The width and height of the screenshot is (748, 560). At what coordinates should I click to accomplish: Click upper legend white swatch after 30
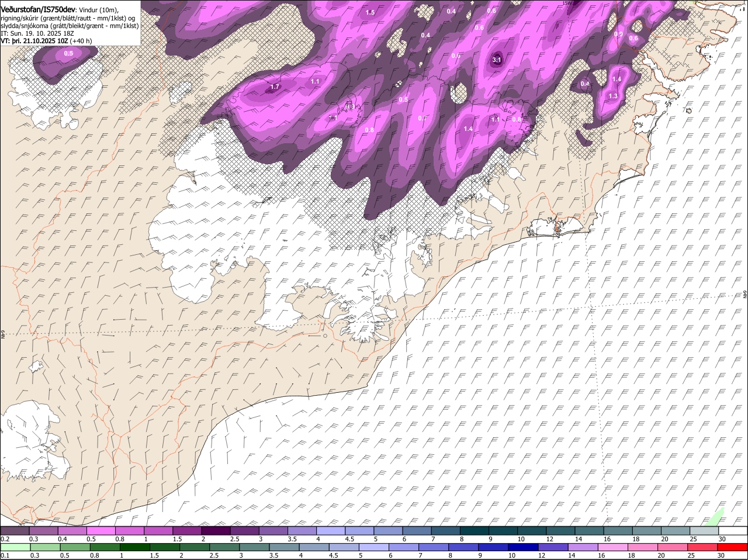pos(733,530)
